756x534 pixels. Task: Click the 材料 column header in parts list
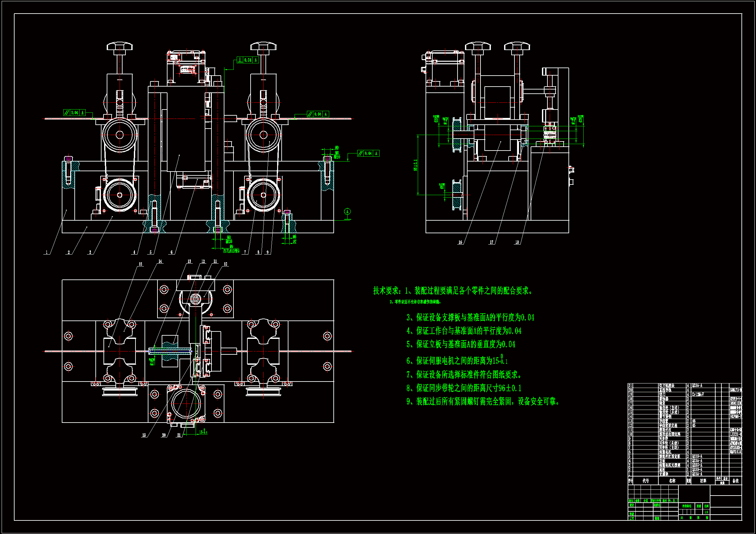pyautogui.click(x=703, y=481)
